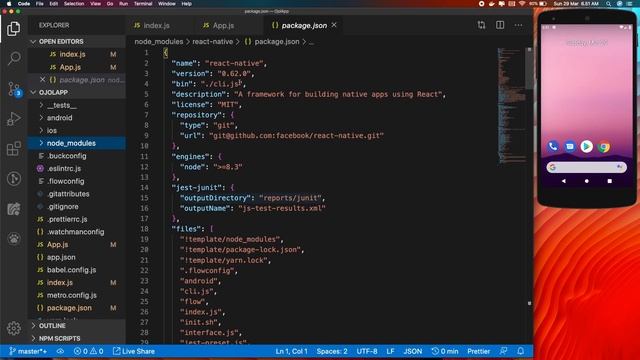Viewport: 640px width, 360px height.
Task: Split the editor to the right
Action: (500, 25)
